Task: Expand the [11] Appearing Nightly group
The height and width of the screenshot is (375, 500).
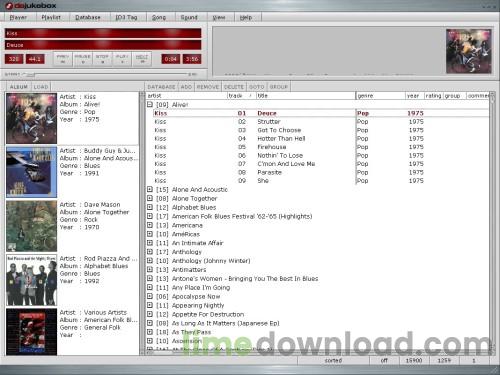Action: (150, 305)
